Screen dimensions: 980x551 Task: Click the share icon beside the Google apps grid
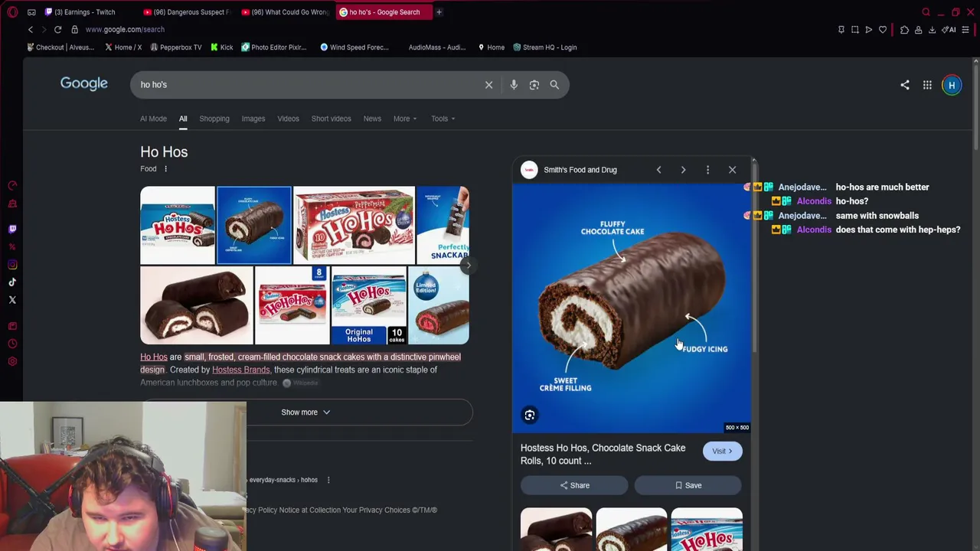click(905, 85)
